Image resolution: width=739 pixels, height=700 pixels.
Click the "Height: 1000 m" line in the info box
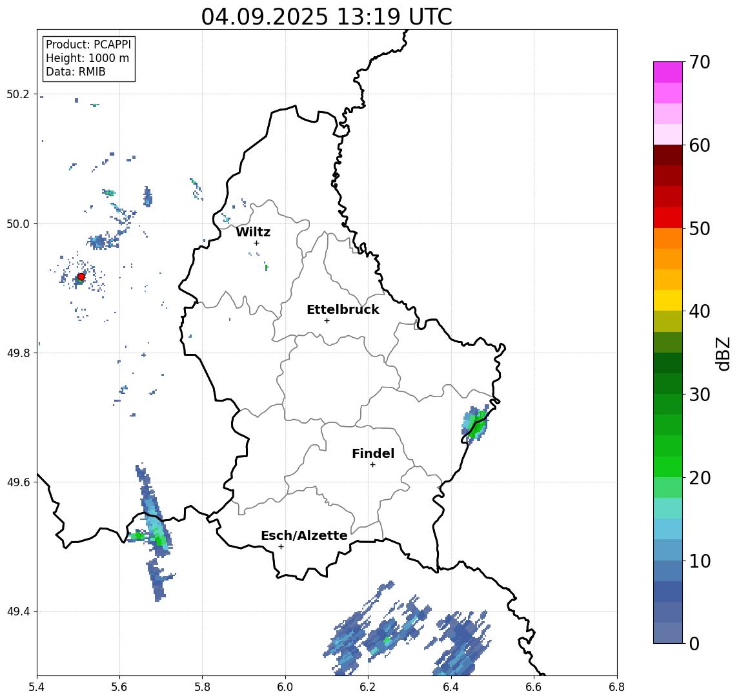coord(87,58)
